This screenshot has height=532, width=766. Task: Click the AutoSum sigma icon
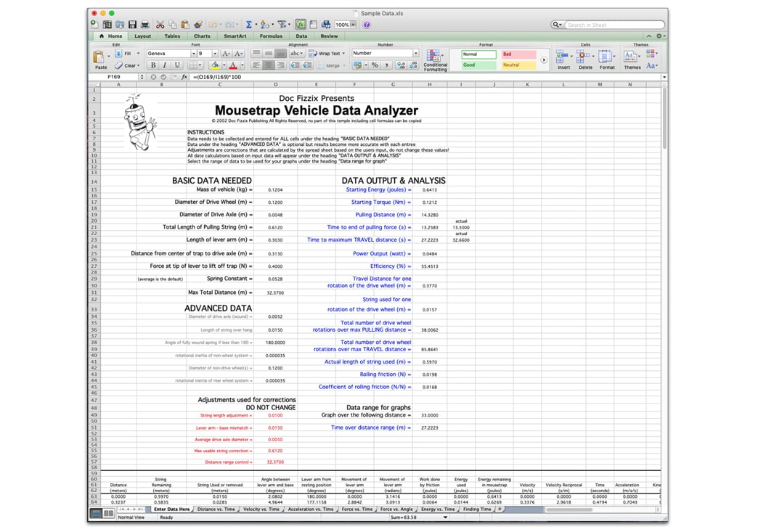[248, 25]
